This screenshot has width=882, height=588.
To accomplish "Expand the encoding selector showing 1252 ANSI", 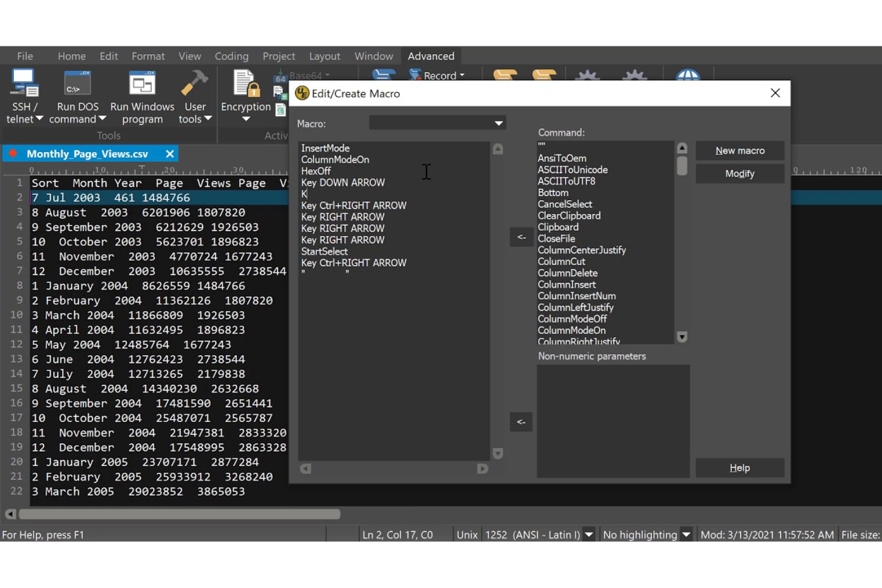I will 589,534.
